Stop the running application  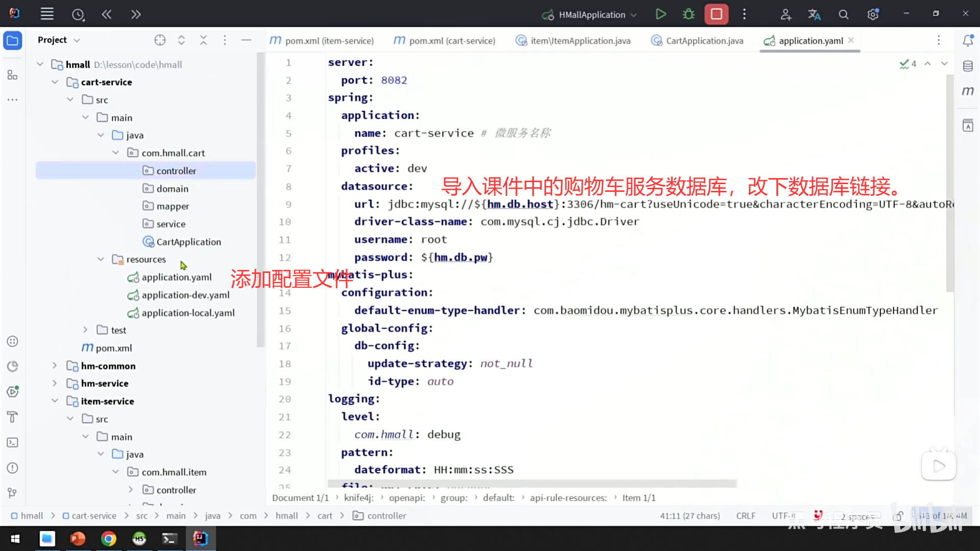pyautogui.click(x=716, y=14)
